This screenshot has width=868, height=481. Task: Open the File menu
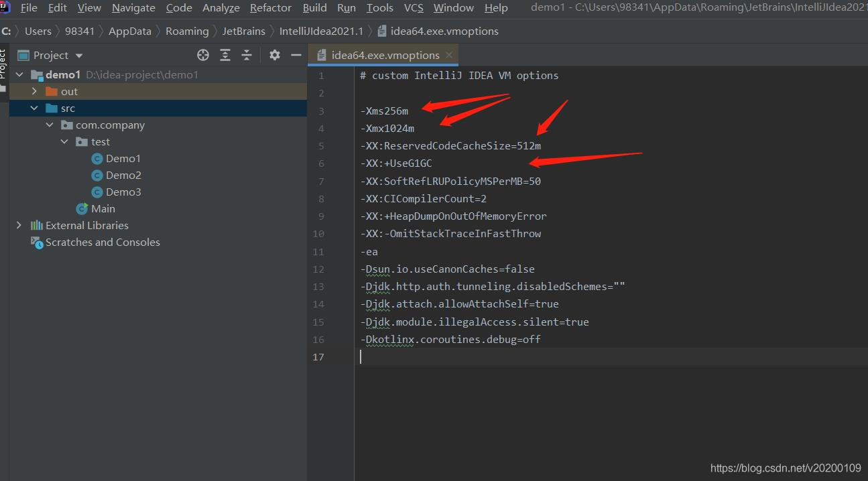tap(29, 8)
